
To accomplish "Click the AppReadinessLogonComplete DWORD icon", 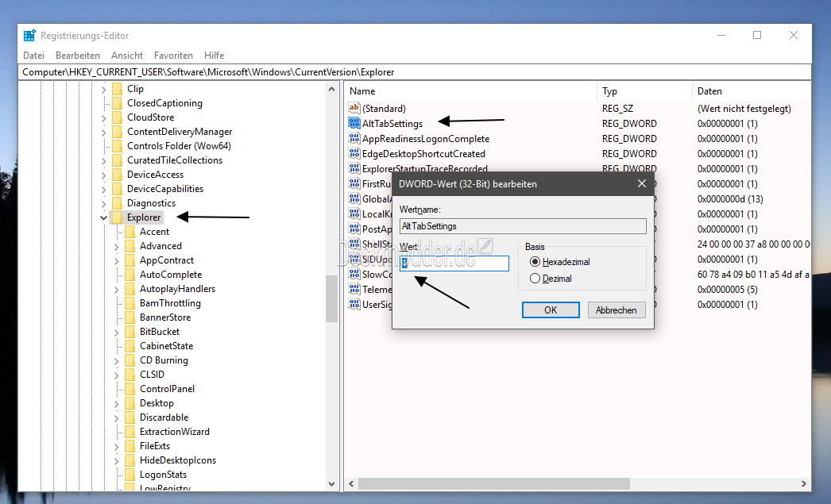I will 354,138.
